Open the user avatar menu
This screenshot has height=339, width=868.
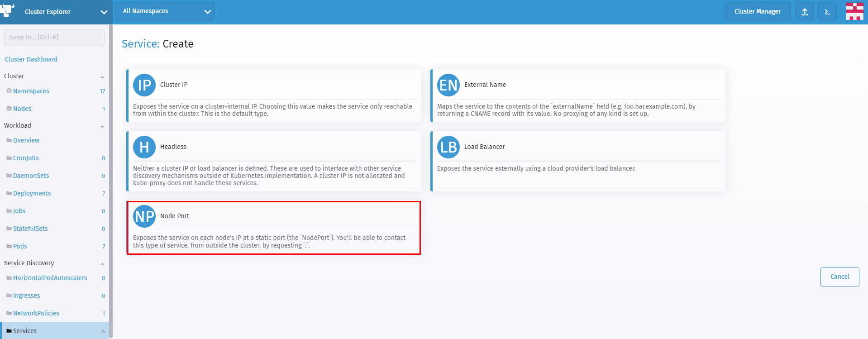(x=854, y=11)
